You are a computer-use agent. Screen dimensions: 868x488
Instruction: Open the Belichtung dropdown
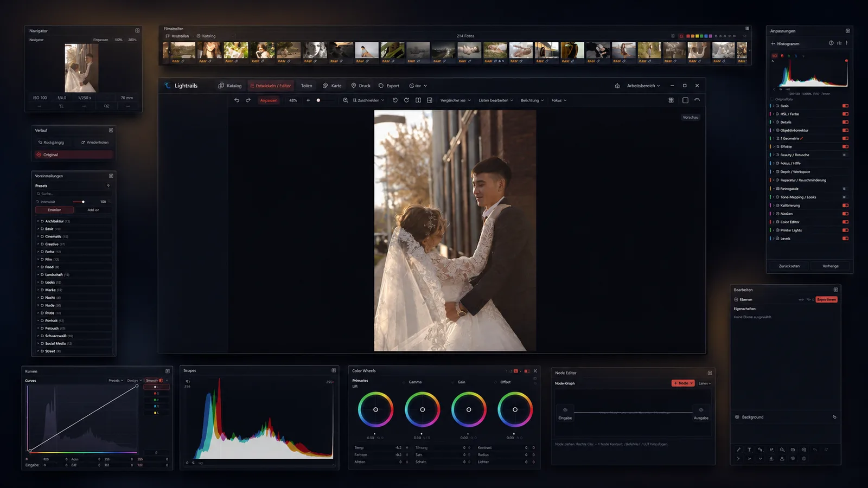click(532, 100)
